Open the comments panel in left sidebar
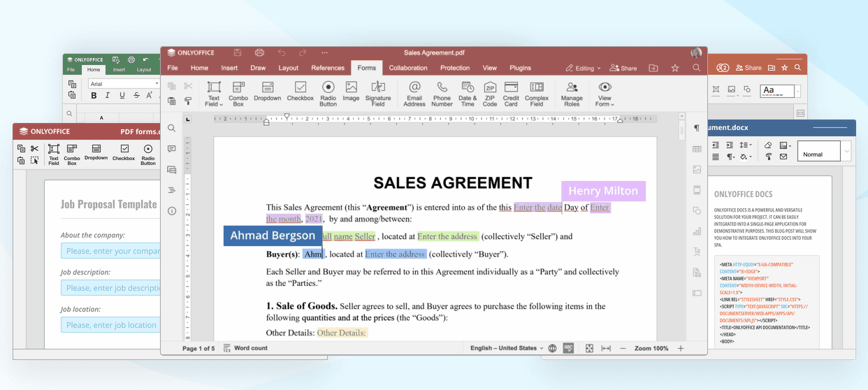Image resolution: width=868 pixels, height=390 pixels. [172, 149]
